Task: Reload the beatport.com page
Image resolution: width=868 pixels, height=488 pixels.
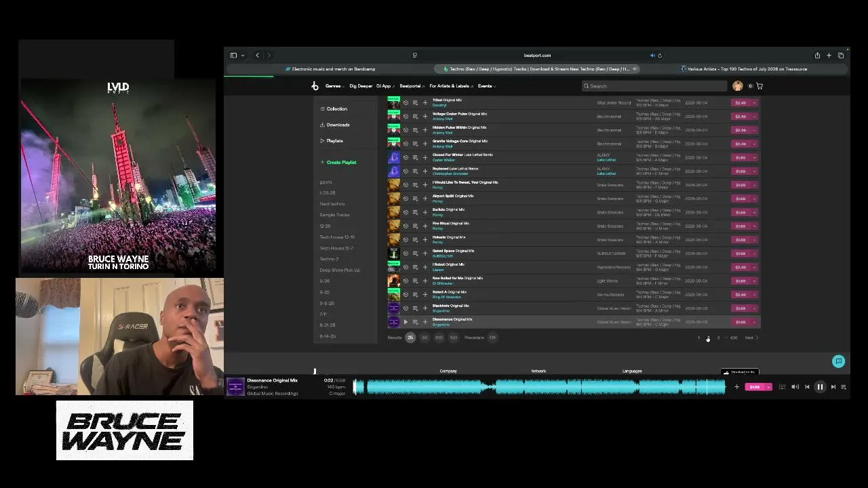Action: pos(660,56)
